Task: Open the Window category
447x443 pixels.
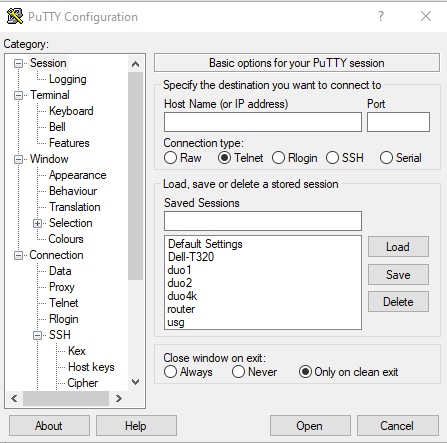Action: [49, 159]
